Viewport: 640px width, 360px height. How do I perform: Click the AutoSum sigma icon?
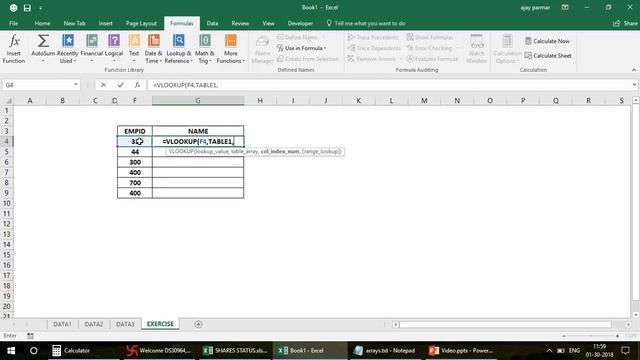(43, 41)
